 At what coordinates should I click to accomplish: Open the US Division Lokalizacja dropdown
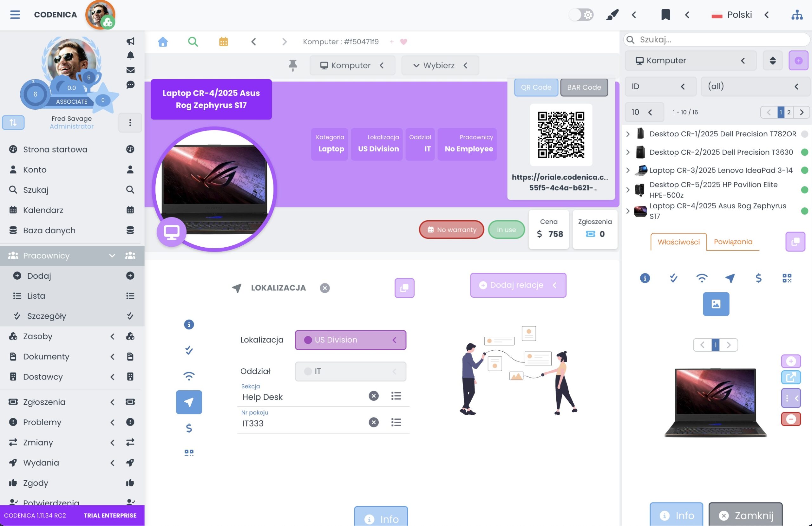[350, 340]
